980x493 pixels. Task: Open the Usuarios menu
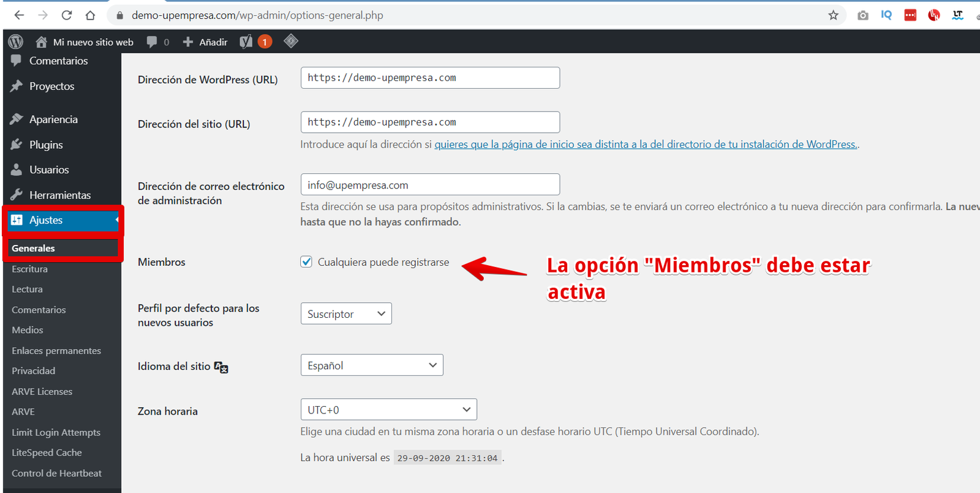tap(49, 170)
